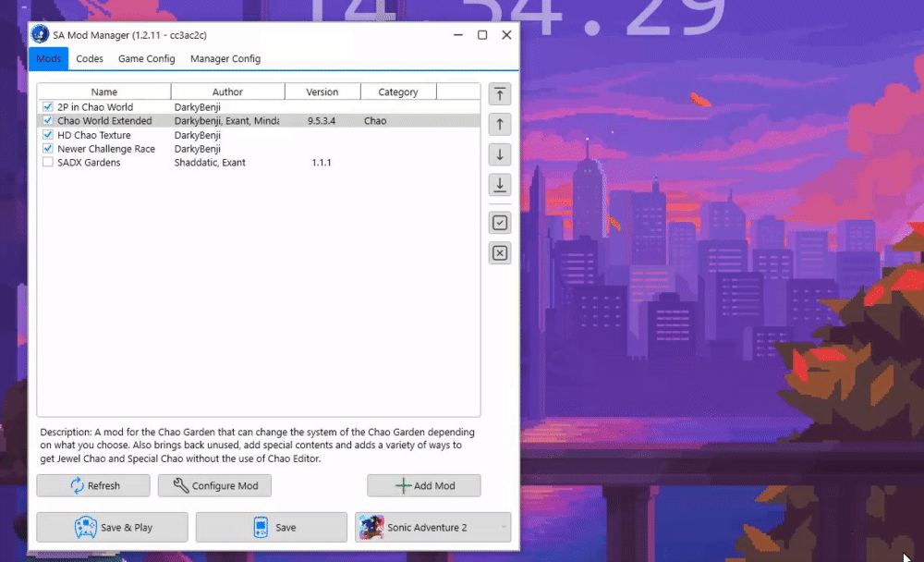
Task: Click the Sonic Adventure 2 game icon
Action: tap(371, 527)
